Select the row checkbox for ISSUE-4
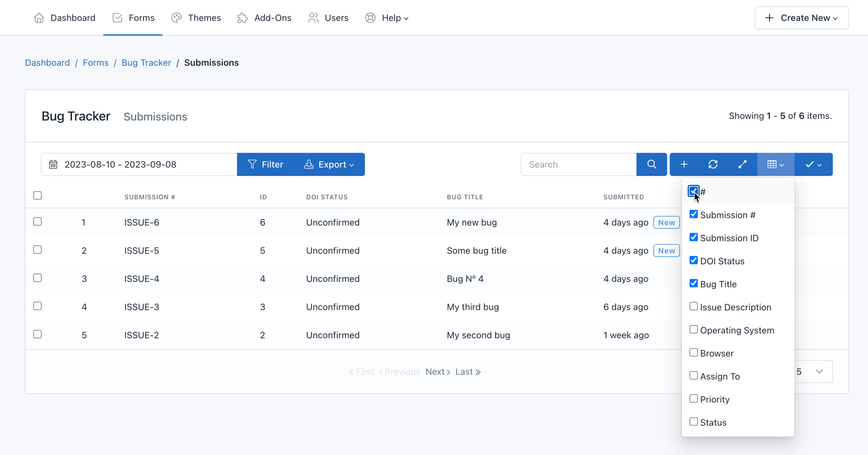Viewport: 868px width, 455px height. coord(37,278)
